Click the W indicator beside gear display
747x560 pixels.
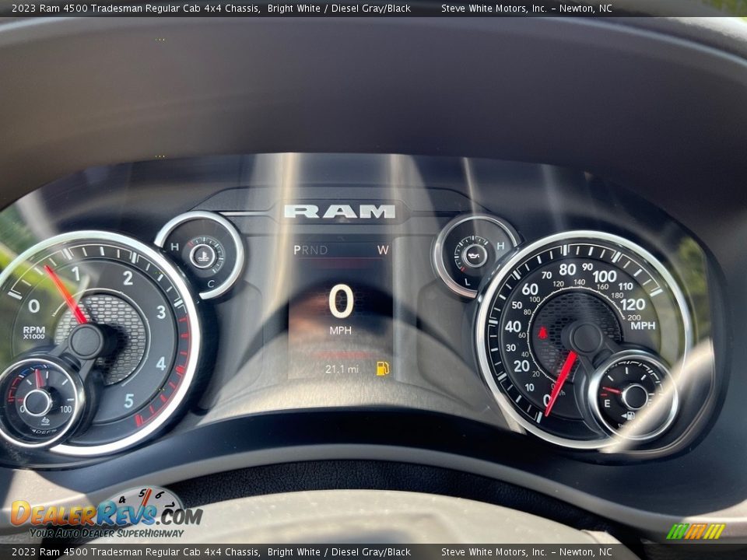point(383,250)
